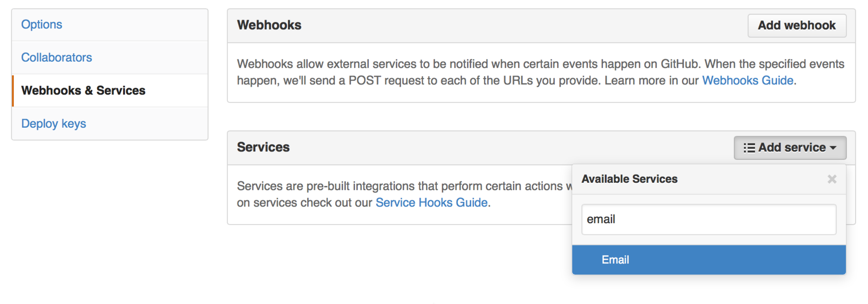Click the caret arrow beside Add service

click(x=833, y=148)
